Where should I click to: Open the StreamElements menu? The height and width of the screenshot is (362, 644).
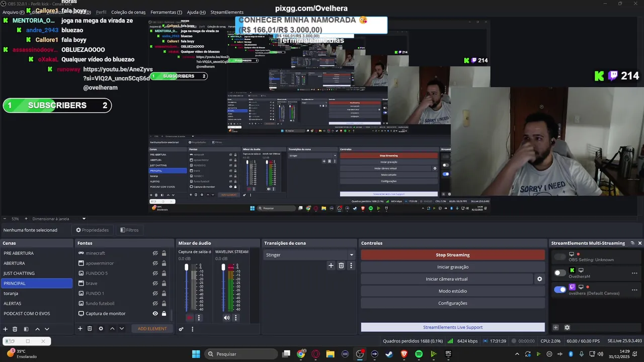[227, 12]
